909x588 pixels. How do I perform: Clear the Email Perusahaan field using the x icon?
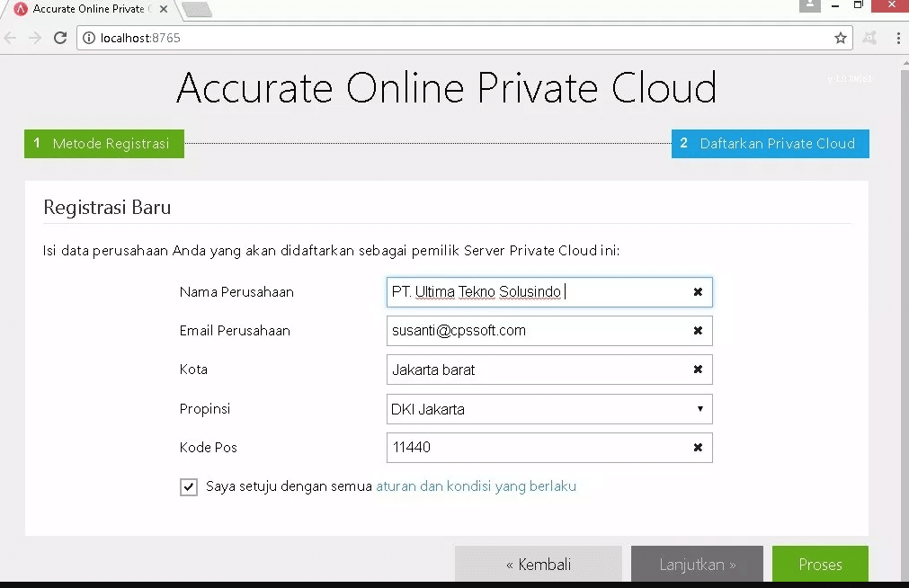click(699, 331)
